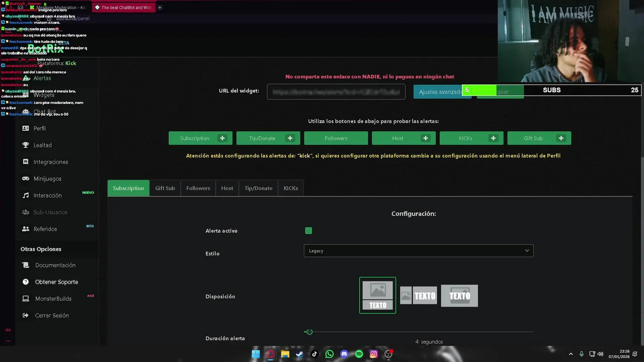Open Lealtad trophy icon in sidebar
The image size is (644, 362).
(26, 145)
